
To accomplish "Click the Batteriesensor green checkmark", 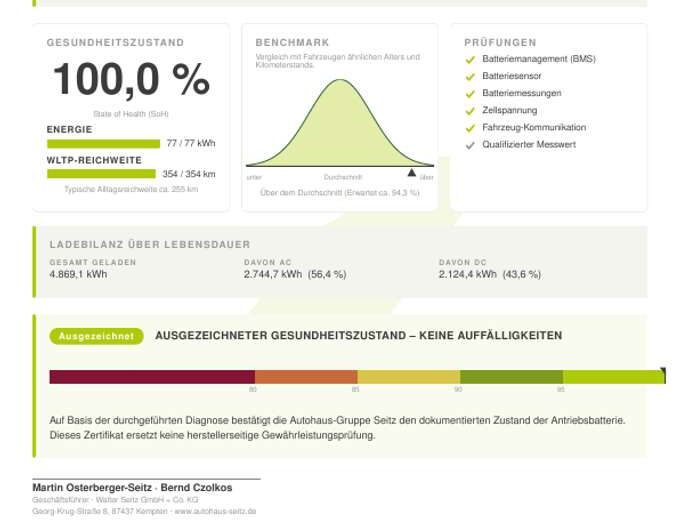I will [x=470, y=77].
